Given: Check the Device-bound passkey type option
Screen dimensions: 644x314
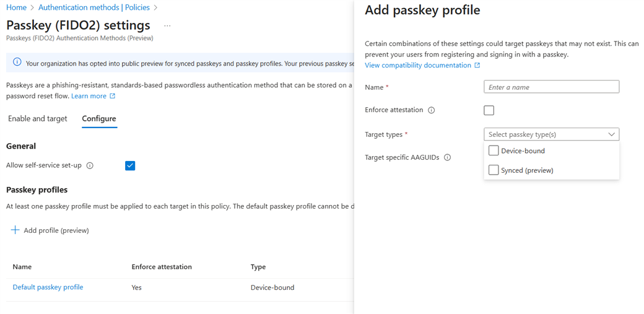Looking at the screenshot, I should click(494, 150).
